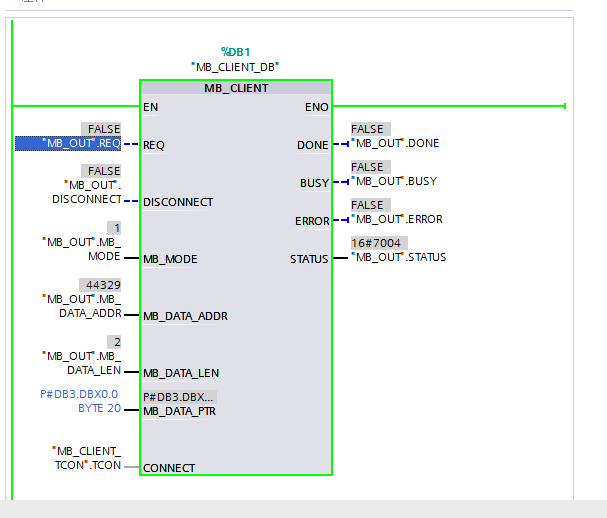Select the %DB1 instance address
Viewport: 607px width, 518px height.
(235, 52)
